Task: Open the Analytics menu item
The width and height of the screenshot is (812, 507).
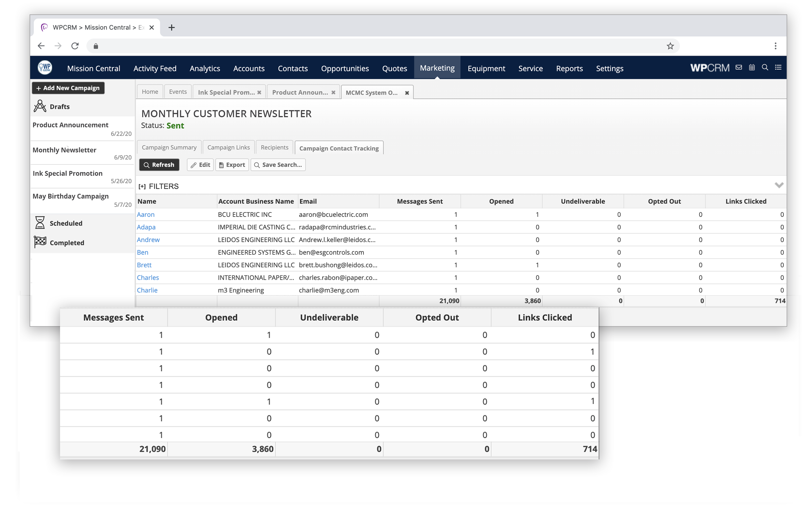Action: click(205, 68)
